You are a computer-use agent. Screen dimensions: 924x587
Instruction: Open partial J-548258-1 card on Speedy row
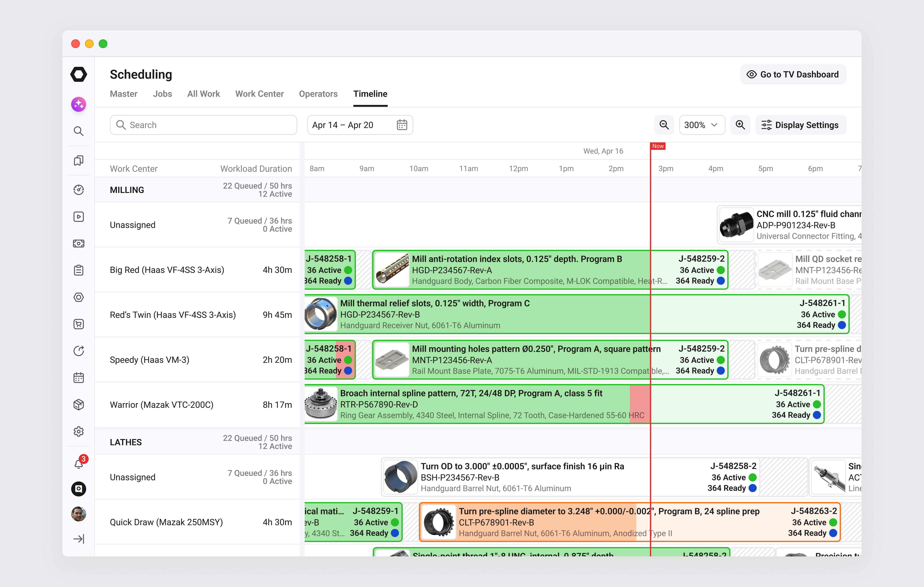pyautogui.click(x=330, y=360)
